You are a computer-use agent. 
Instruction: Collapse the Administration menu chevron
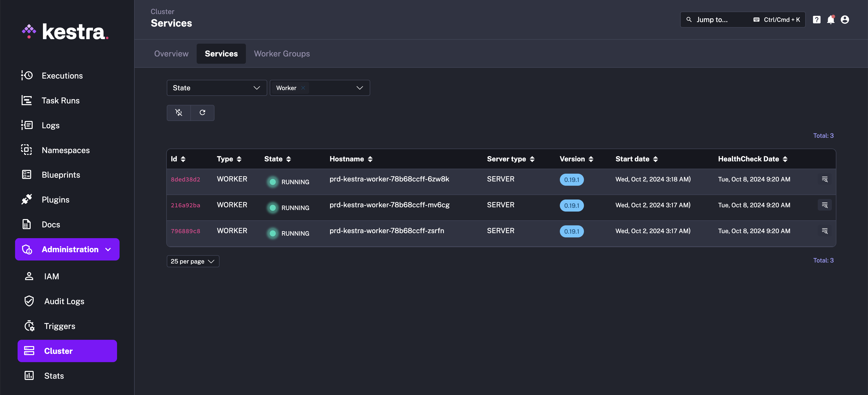click(x=108, y=249)
